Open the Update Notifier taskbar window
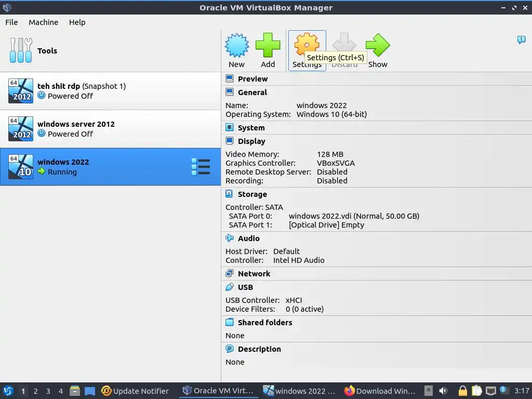This screenshot has height=399, width=532. (x=135, y=391)
